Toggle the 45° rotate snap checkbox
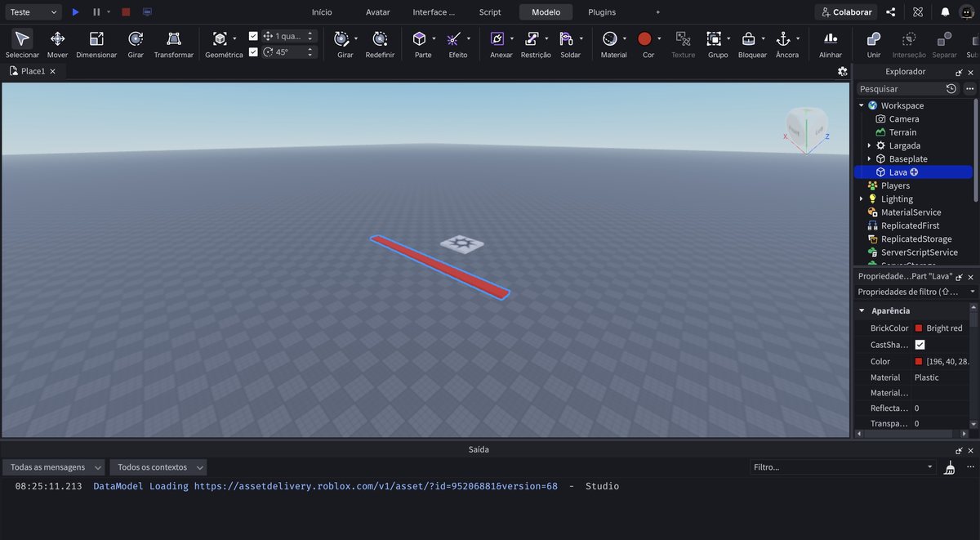Image resolution: width=980 pixels, height=540 pixels. tap(253, 51)
